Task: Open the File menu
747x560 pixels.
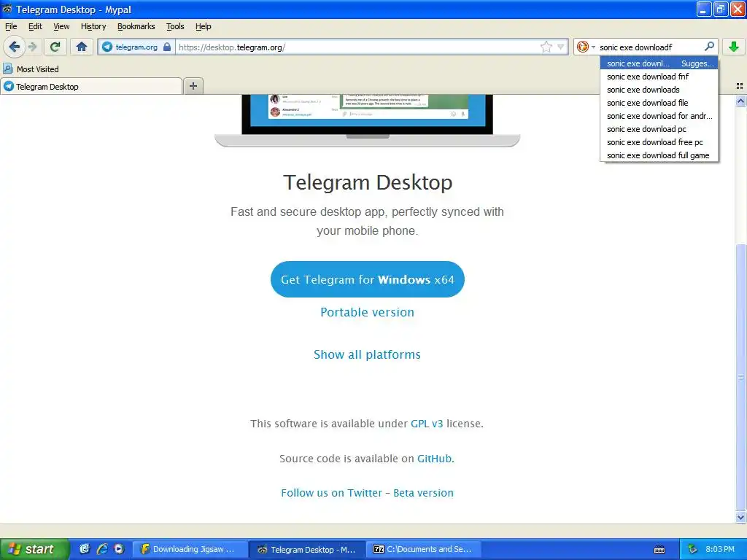Action: [x=11, y=26]
